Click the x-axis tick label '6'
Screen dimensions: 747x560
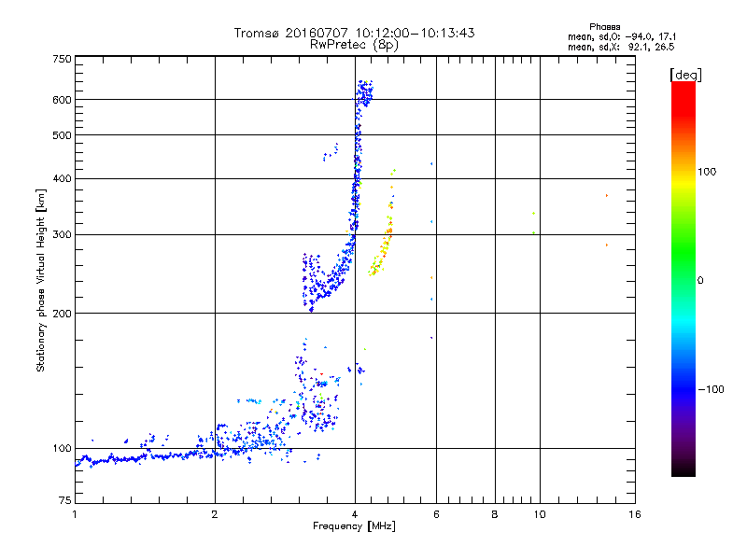436,514
